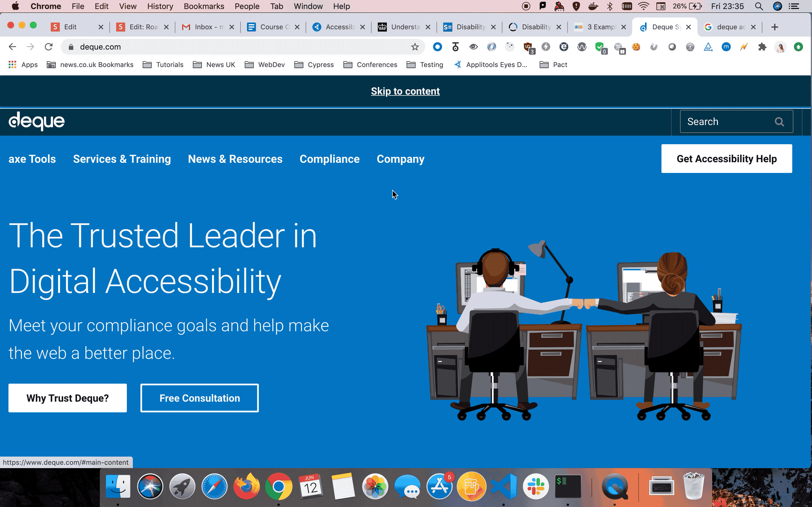Open Visual Studio Code from the dock
Viewport: 812px width, 507px height.
(503, 486)
